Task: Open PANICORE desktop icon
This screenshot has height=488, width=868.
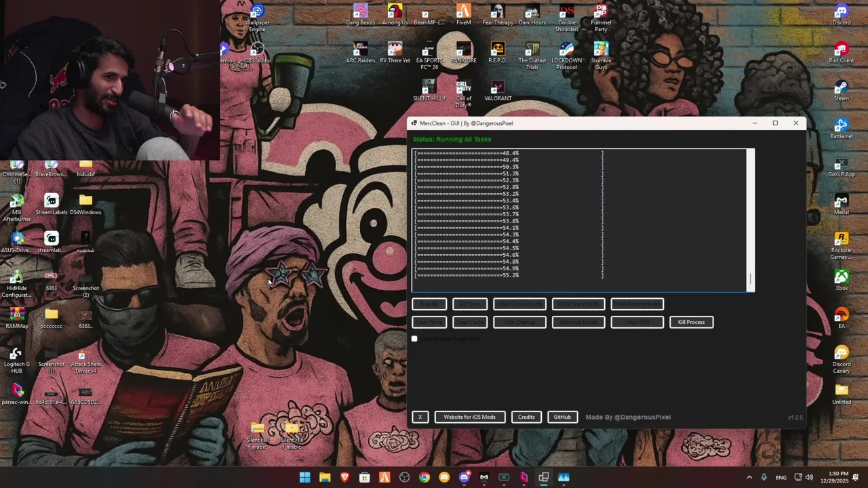Action: coord(463,53)
